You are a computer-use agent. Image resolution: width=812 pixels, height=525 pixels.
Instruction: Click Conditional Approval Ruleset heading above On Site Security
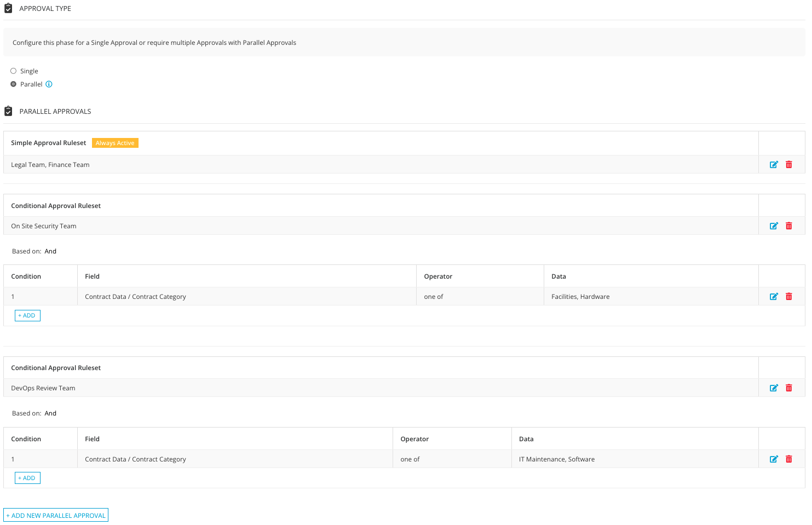(56, 205)
